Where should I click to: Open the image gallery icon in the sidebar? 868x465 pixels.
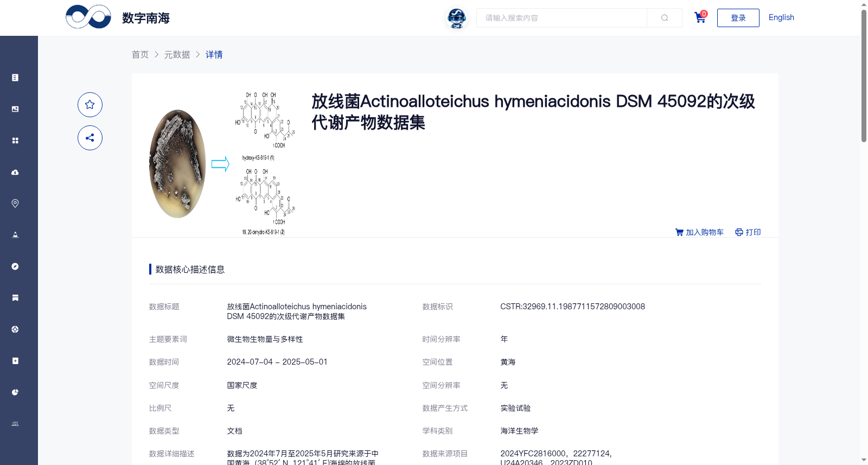pos(15,109)
